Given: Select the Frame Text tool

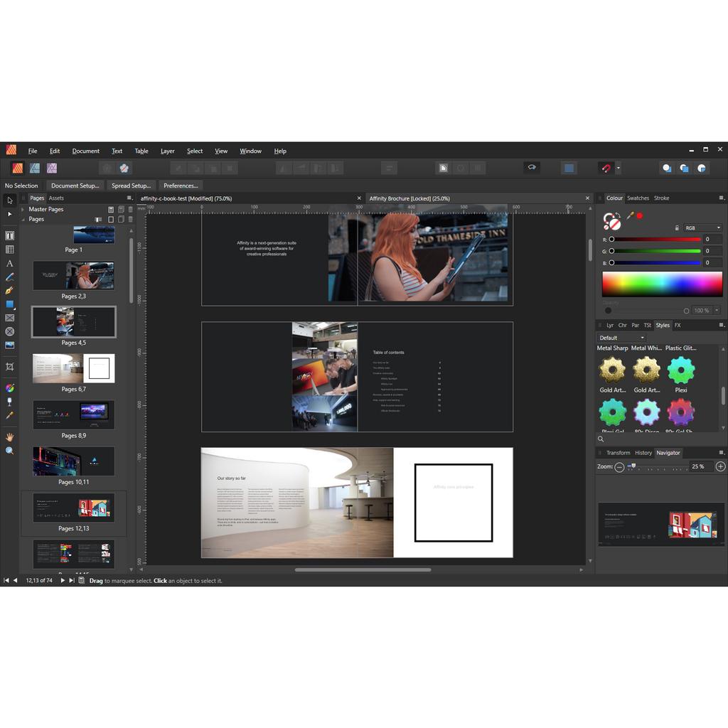Looking at the screenshot, I should 10,235.
